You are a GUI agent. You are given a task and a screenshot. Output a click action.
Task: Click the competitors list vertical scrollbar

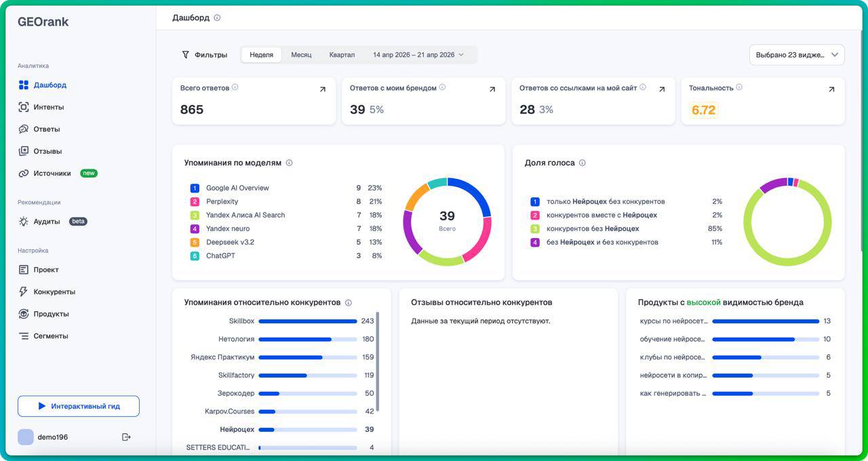pyautogui.click(x=377, y=361)
